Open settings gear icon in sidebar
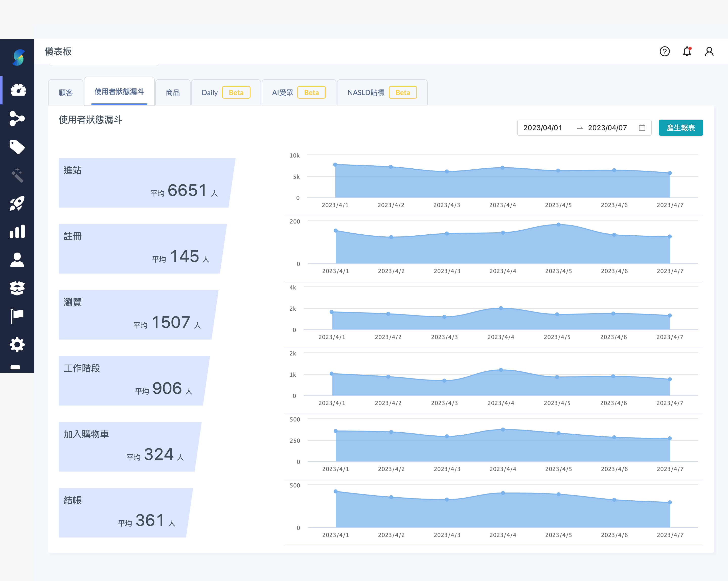This screenshot has width=728, height=581. 17,345
